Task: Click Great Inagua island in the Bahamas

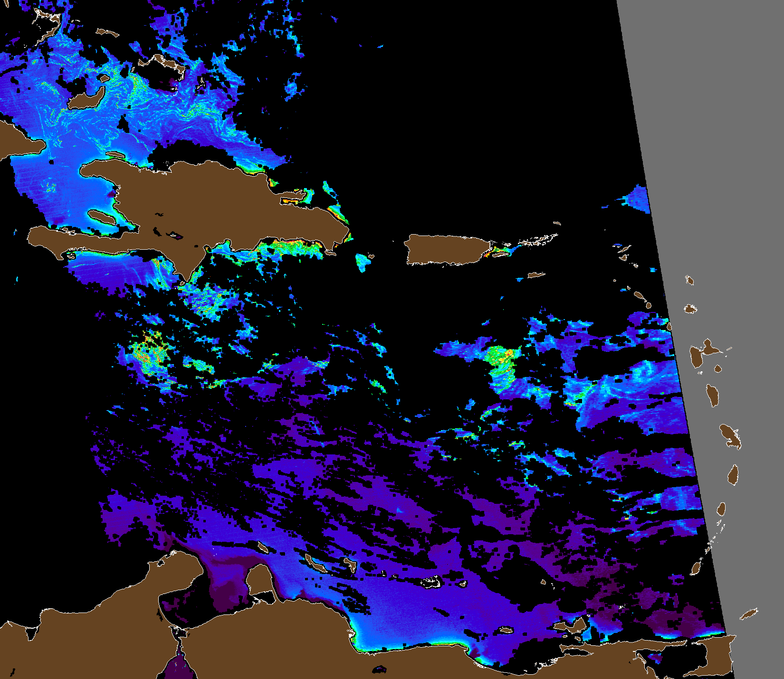Action: [x=86, y=98]
